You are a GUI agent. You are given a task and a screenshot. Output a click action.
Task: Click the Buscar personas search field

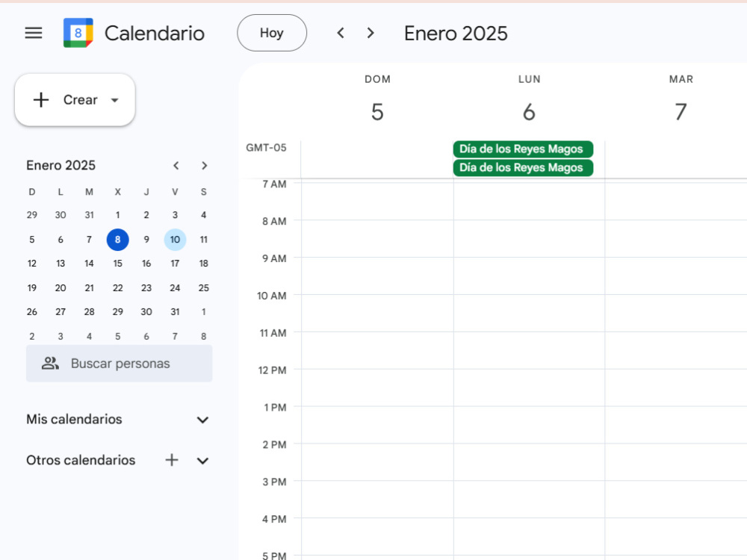click(119, 364)
